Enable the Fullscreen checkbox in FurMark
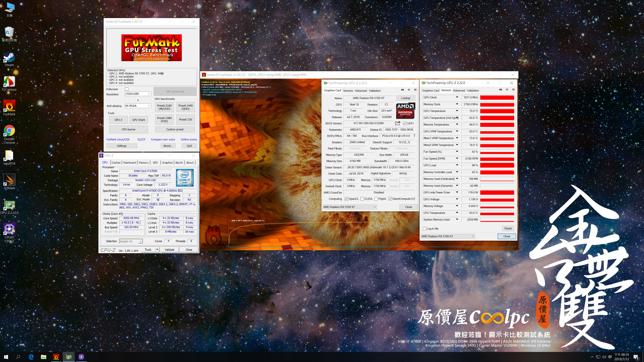The image size is (644, 362). coord(126,89)
